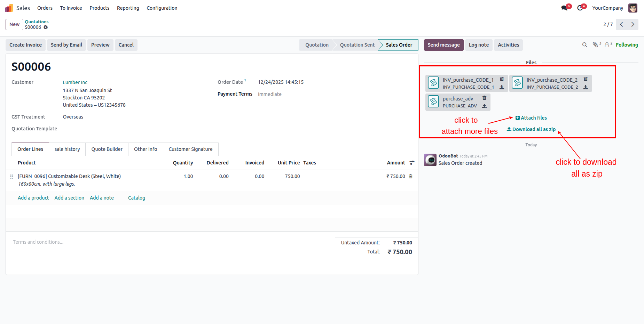Click Send message in chatter

click(444, 45)
